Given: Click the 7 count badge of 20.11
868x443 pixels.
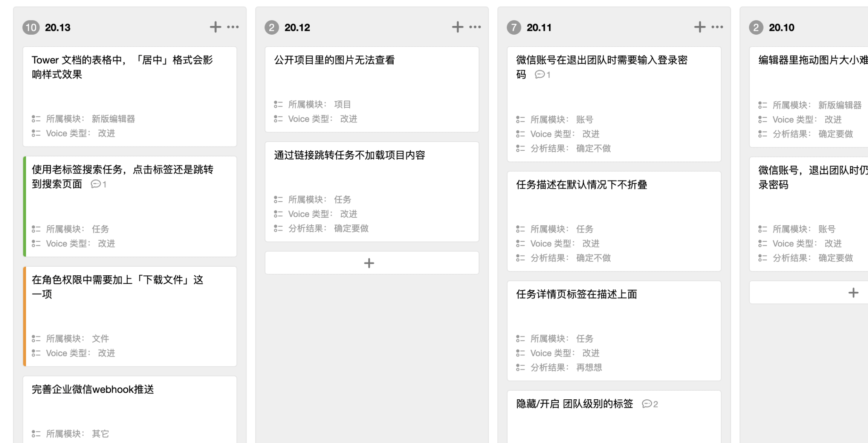Looking at the screenshot, I should tap(514, 27).
